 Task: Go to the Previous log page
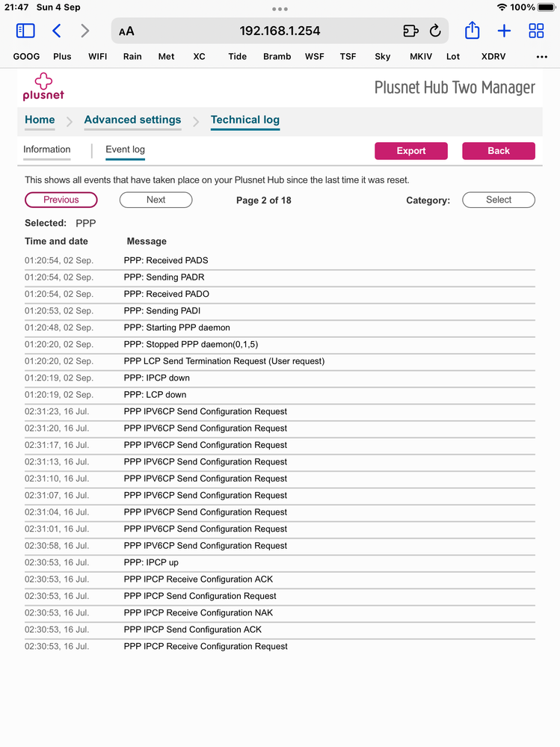coord(61,200)
